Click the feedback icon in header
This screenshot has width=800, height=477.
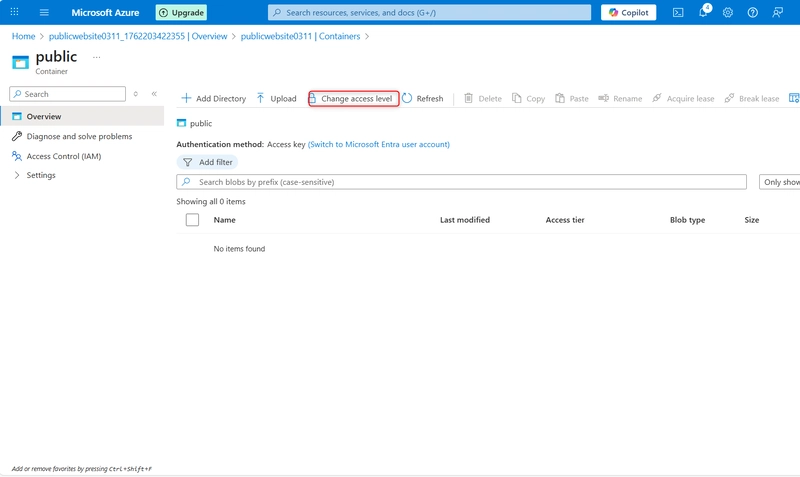click(x=777, y=13)
